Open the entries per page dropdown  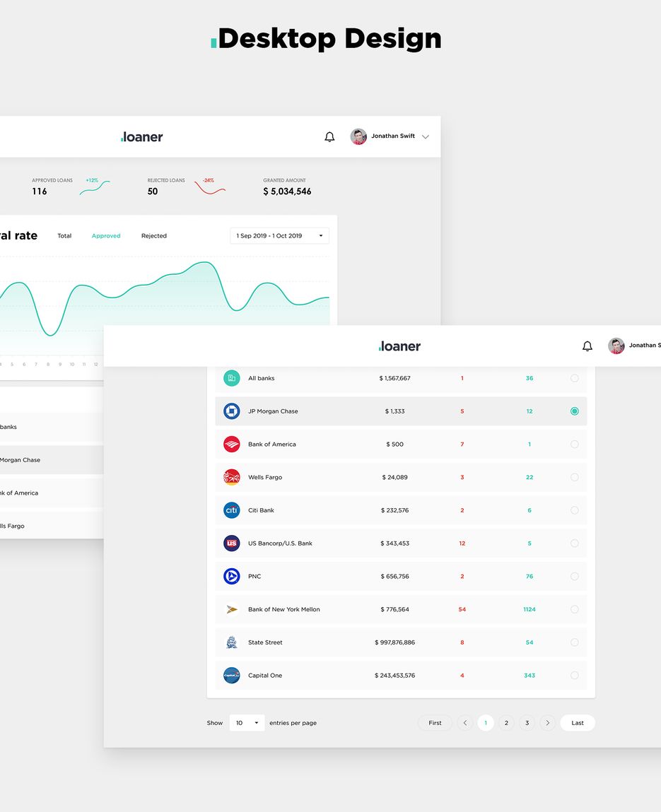(247, 723)
